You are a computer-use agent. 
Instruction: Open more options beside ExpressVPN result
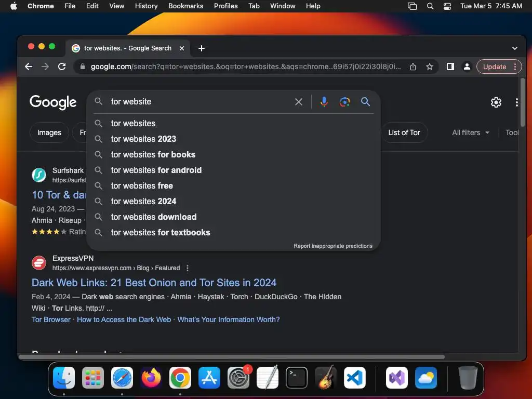coord(187,268)
